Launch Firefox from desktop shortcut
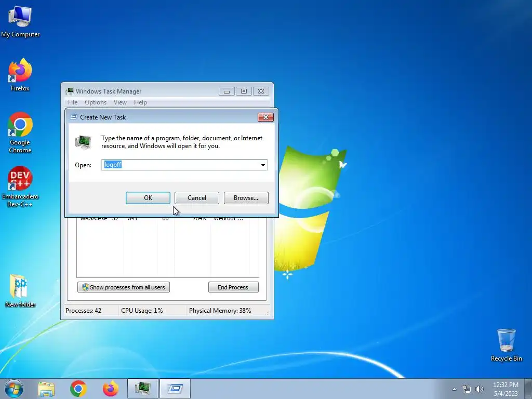Viewport: 532px width, 399px height. point(20,75)
